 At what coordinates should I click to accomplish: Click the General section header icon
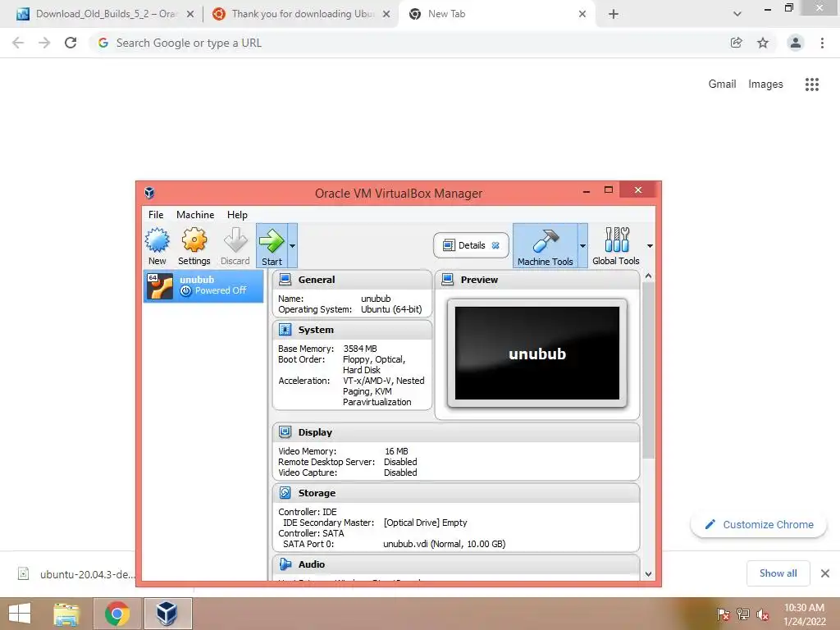(x=285, y=280)
